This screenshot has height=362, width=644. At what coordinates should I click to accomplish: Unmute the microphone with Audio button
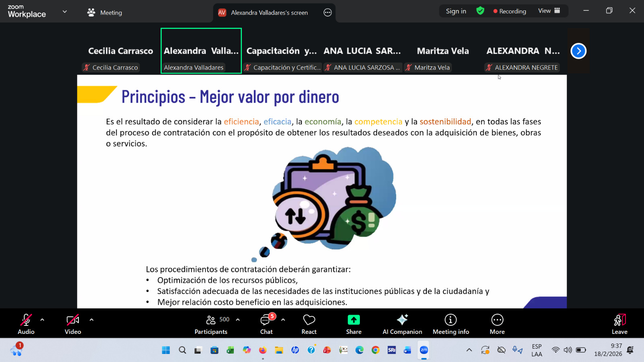26,324
